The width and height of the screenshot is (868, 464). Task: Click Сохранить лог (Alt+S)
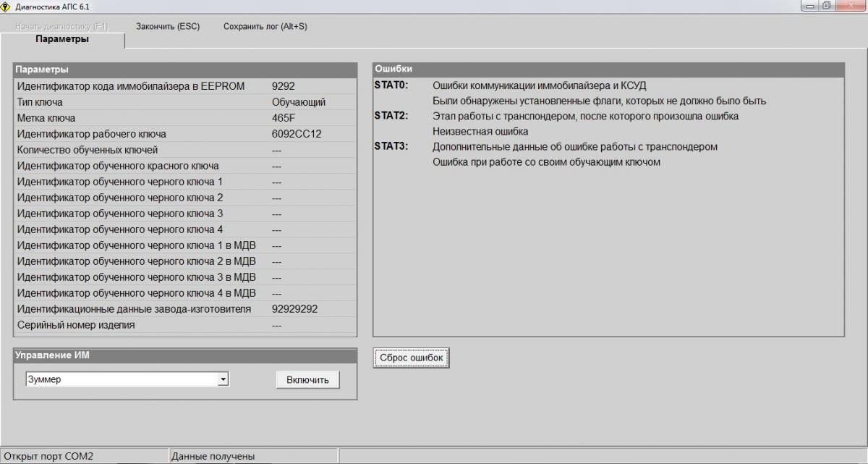pos(265,26)
